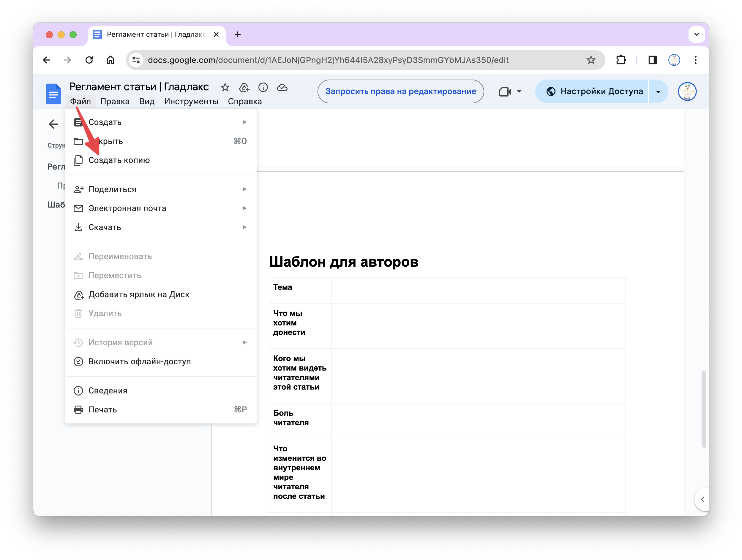Click the address bar URL

328,60
